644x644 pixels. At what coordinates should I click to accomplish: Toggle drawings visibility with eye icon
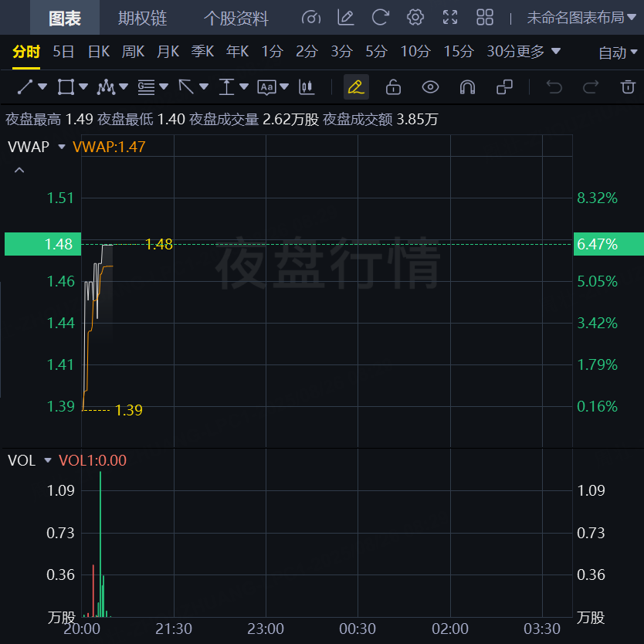pos(430,86)
